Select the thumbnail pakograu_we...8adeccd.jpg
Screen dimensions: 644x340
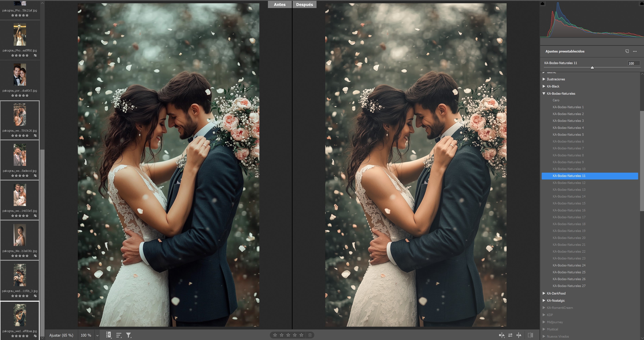pos(20,155)
